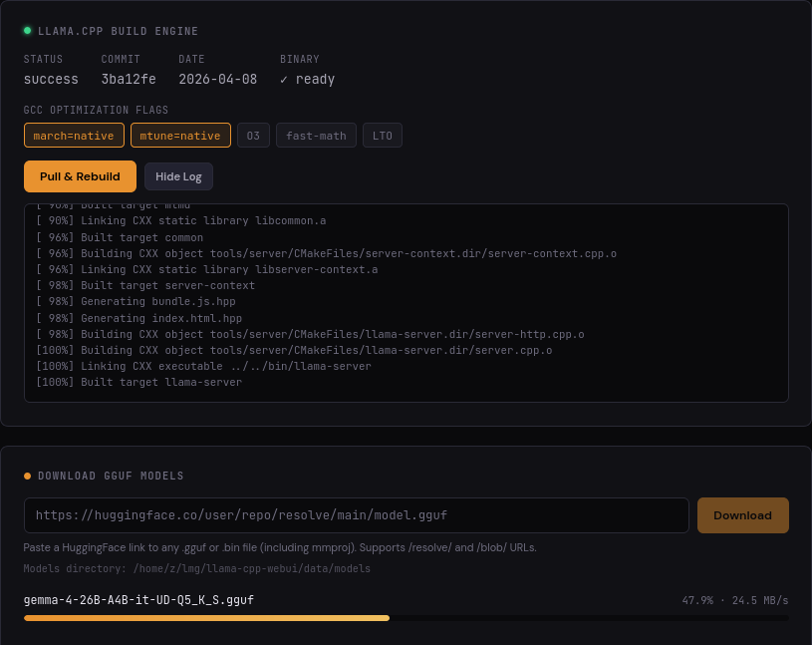The image size is (812, 645).
Task: Focus the HuggingFace model URL input field
Action: (x=357, y=515)
